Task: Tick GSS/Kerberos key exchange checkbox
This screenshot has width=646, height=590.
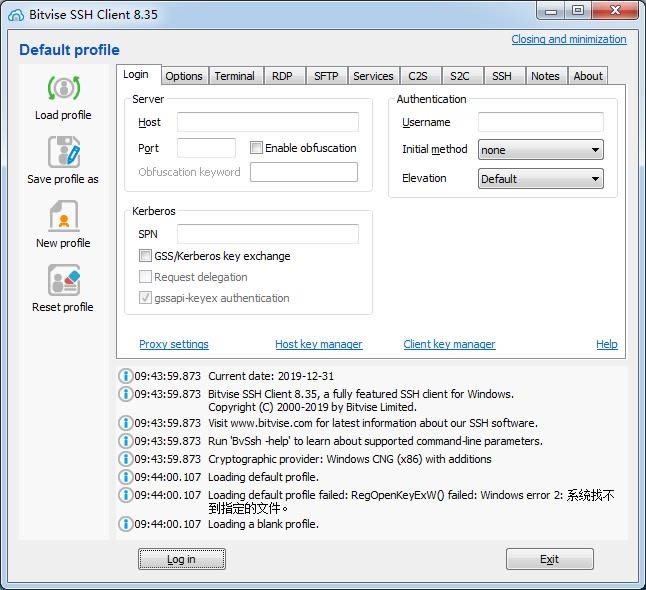Action: (145, 255)
